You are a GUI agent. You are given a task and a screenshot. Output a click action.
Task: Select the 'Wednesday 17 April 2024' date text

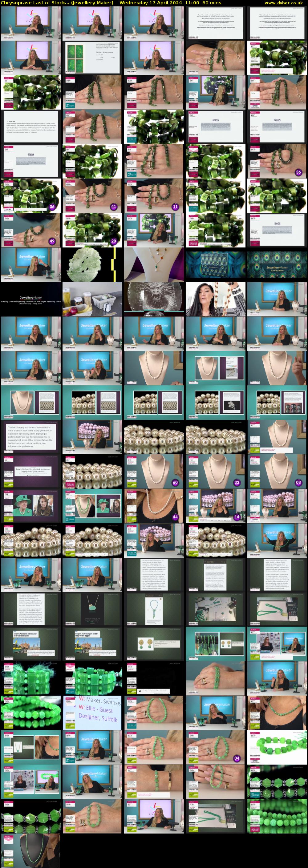150,3
